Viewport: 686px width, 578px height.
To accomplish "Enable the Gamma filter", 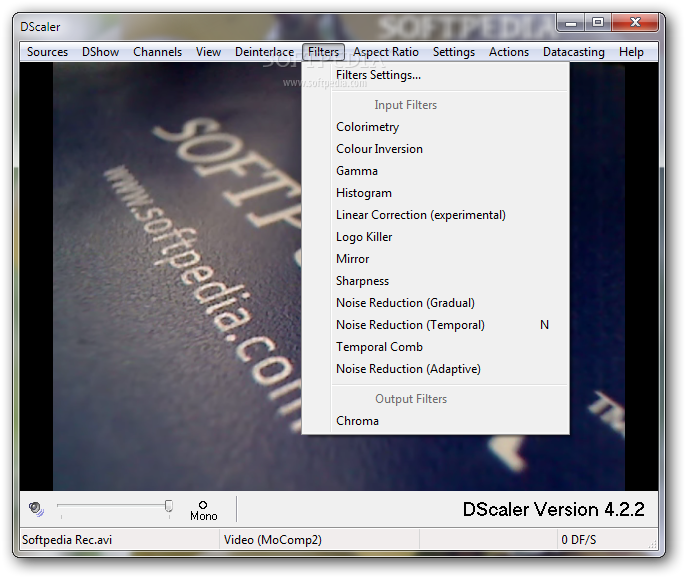I will coord(436,171).
